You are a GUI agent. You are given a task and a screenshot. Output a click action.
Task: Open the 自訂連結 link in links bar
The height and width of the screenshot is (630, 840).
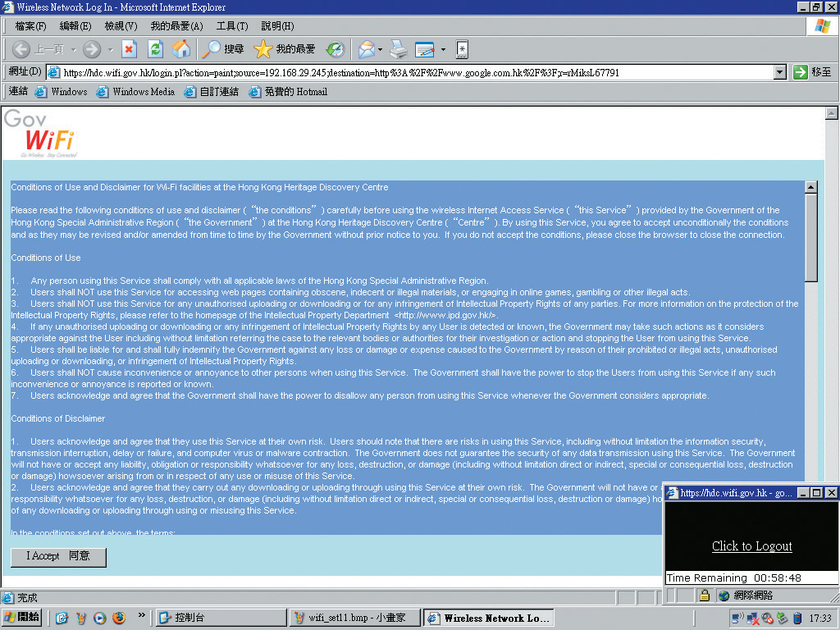pos(211,92)
